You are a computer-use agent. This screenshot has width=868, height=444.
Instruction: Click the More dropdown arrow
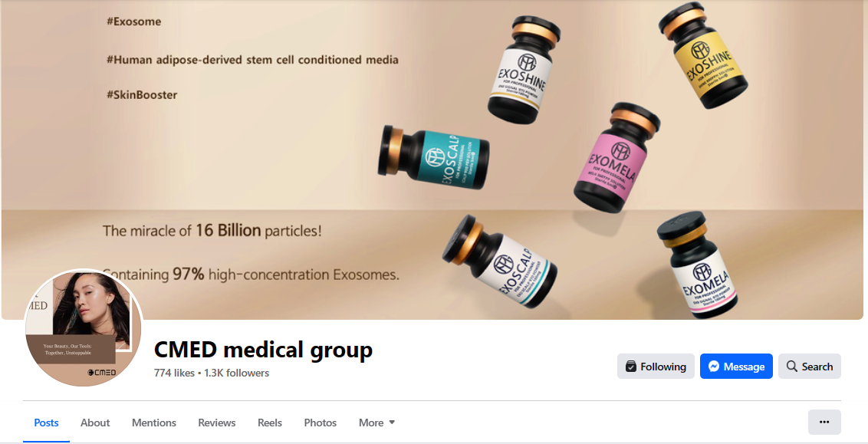coord(392,423)
